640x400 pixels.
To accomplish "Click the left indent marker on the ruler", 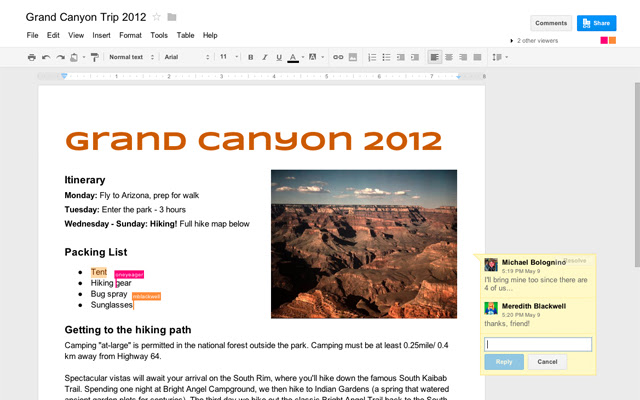I will [x=64, y=76].
